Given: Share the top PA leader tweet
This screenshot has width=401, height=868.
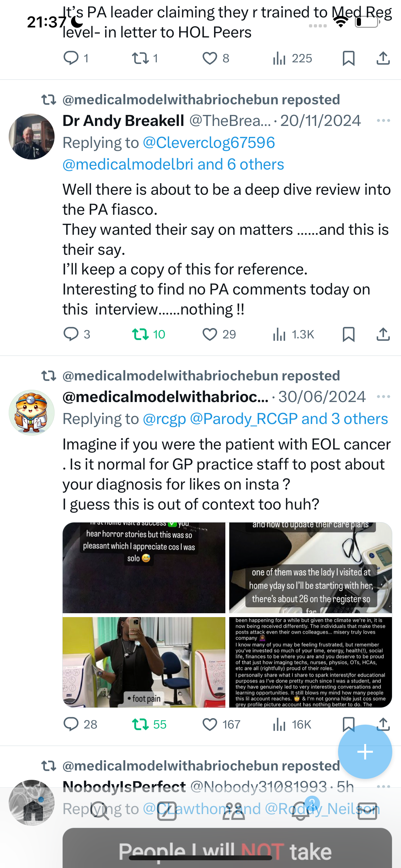Looking at the screenshot, I should tap(383, 58).
